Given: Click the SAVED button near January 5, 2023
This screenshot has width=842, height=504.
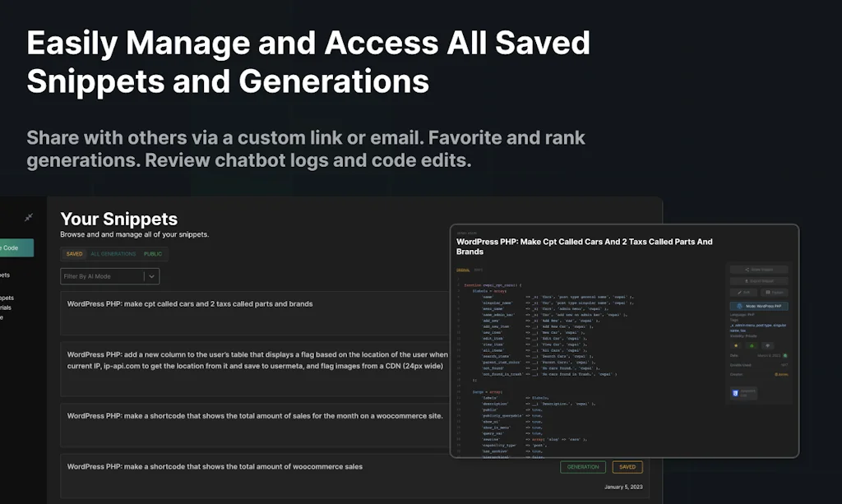Looking at the screenshot, I should [x=627, y=466].
